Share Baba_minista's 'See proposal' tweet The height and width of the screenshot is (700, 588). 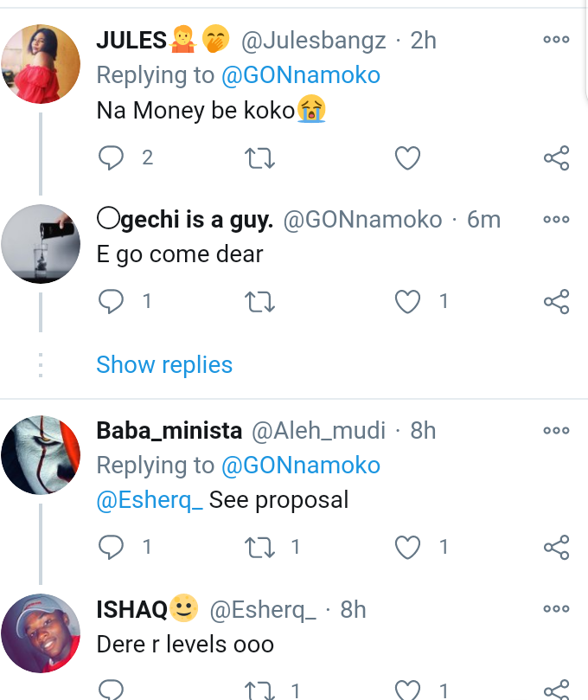pyautogui.click(x=556, y=547)
